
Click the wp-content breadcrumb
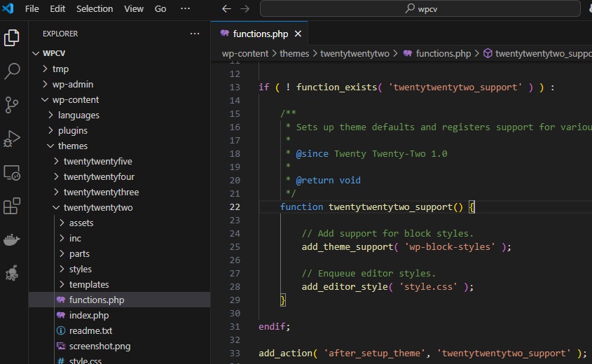click(x=245, y=54)
